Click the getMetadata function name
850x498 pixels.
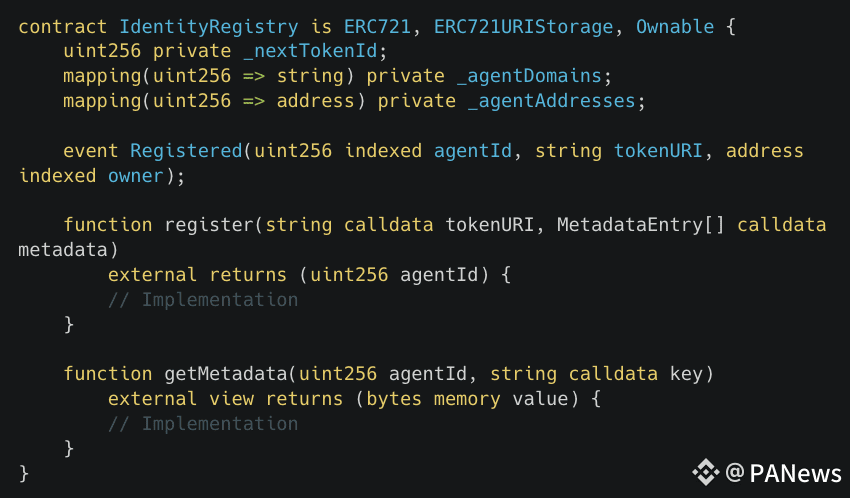coord(226,374)
